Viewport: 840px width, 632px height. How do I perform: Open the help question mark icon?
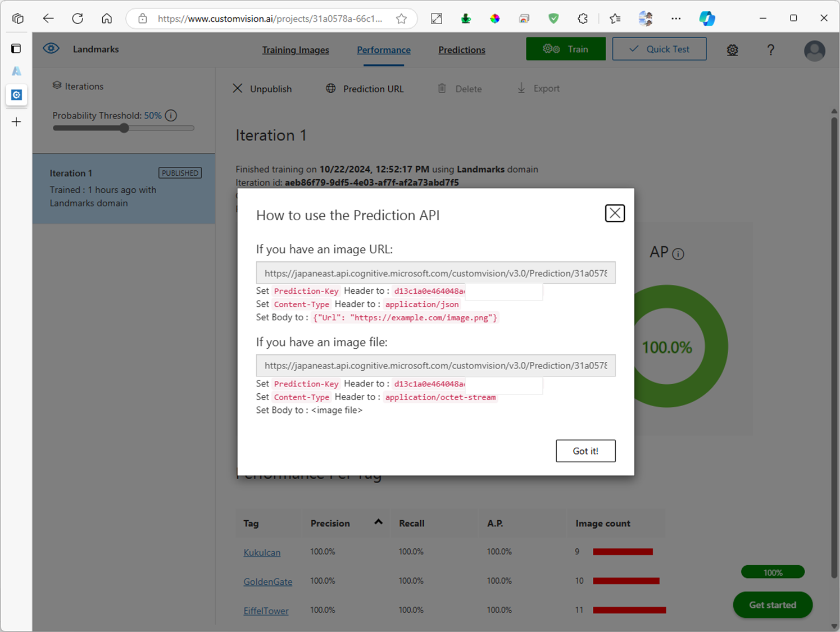tap(771, 50)
